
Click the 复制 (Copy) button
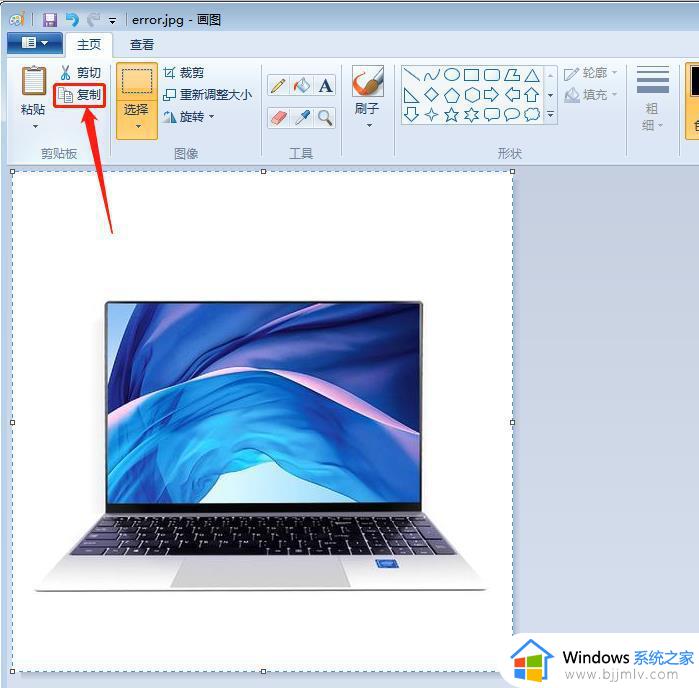(80, 95)
